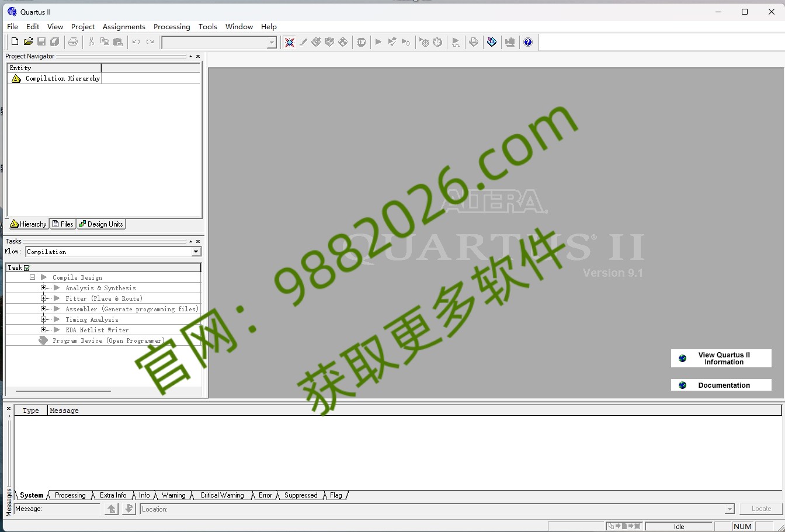Click the Compile Design play arrow
Viewport: 785px width, 532px height.
pos(44,277)
